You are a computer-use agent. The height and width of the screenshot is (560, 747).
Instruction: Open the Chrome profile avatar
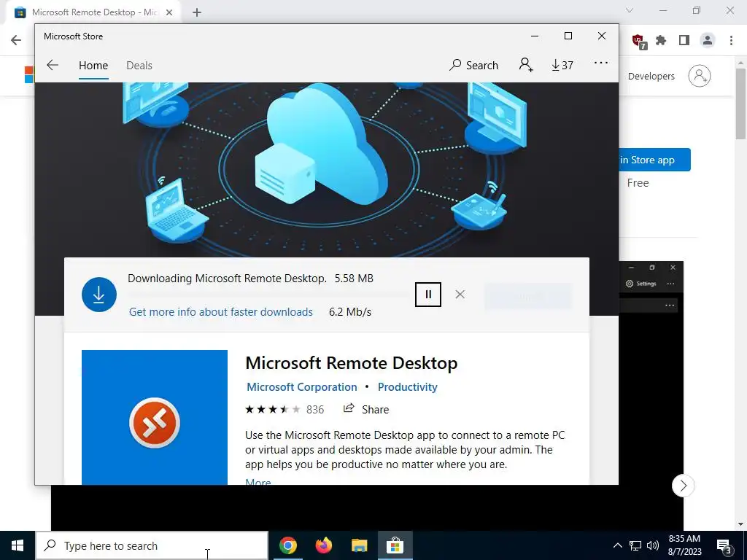coord(708,41)
